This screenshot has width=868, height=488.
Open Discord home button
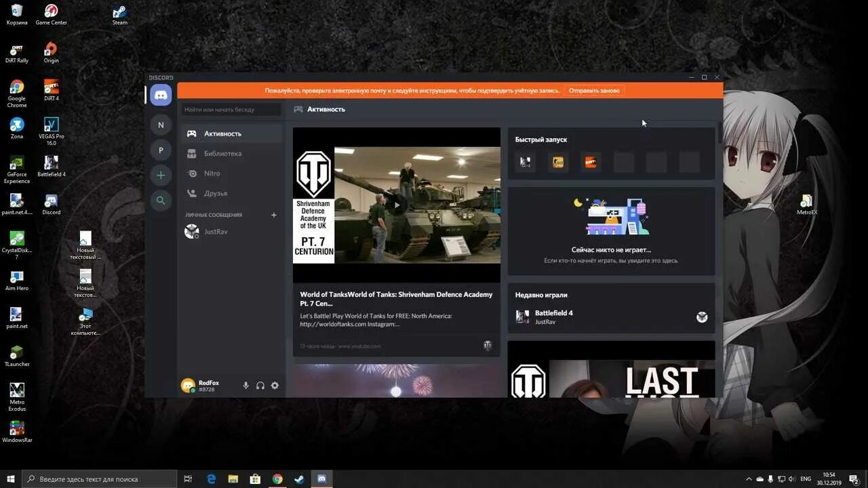[x=161, y=95]
